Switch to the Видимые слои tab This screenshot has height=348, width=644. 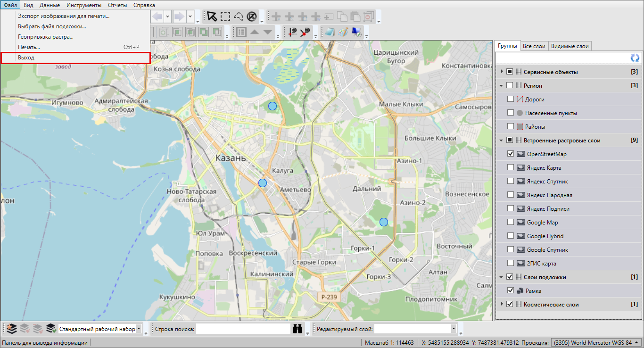pyautogui.click(x=570, y=46)
